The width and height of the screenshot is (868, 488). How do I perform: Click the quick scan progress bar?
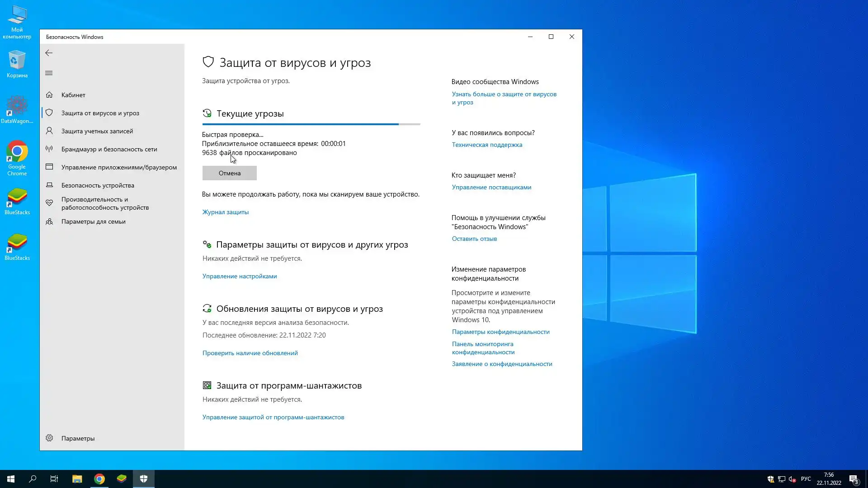coord(311,124)
